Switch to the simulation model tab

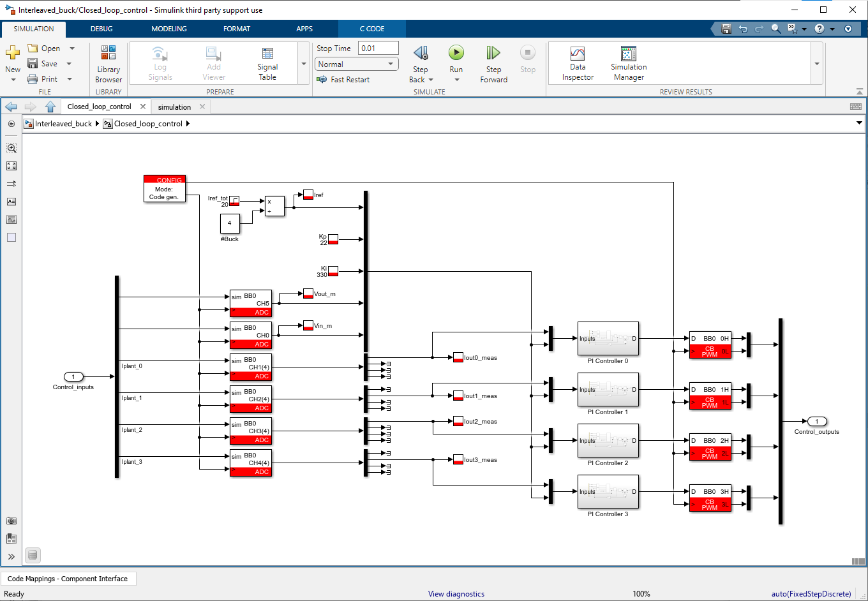(174, 107)
